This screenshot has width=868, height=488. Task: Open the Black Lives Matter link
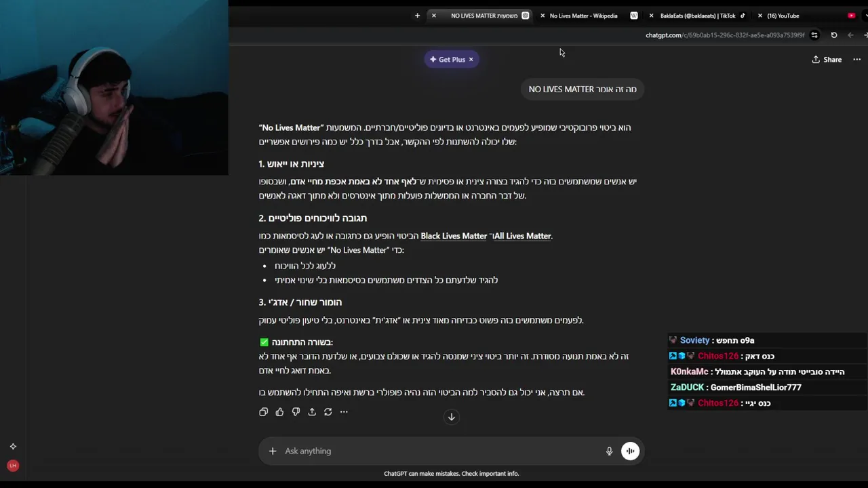[x=454, y=236]
